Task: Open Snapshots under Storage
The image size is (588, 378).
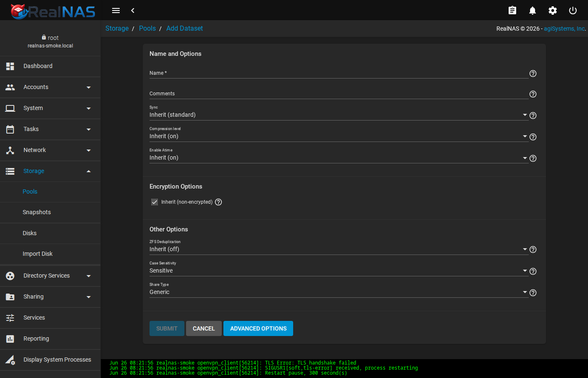Action: click(x=50, y=212)
